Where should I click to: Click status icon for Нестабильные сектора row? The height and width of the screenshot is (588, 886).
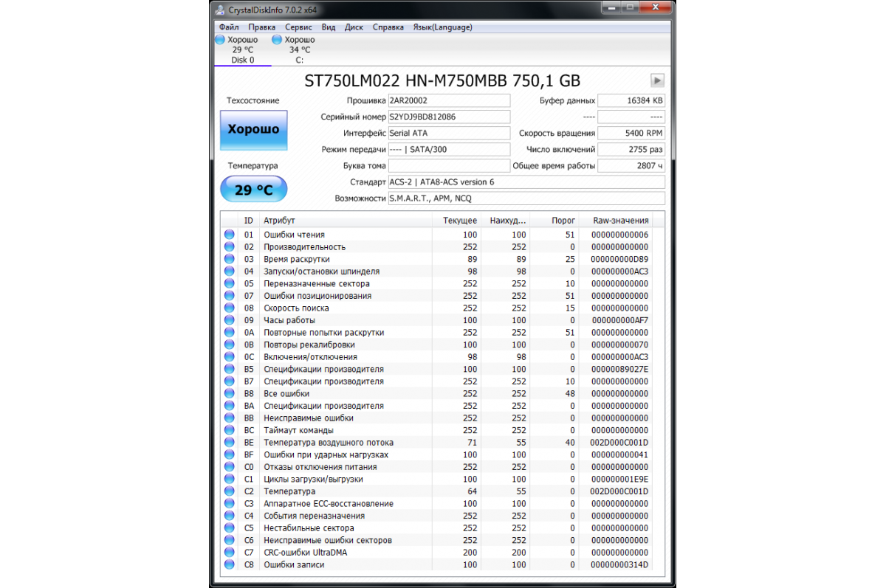click(x=230, y=528)
